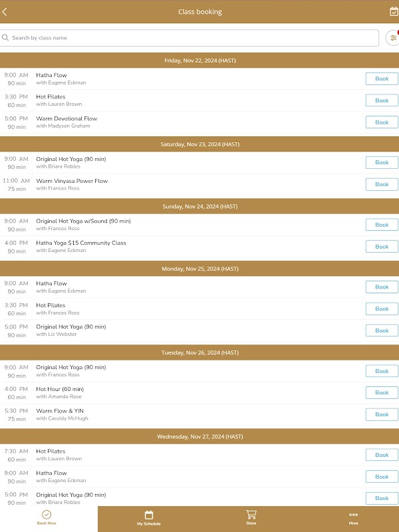
Task: Go back using the back arrow
Action: point(5,11)
